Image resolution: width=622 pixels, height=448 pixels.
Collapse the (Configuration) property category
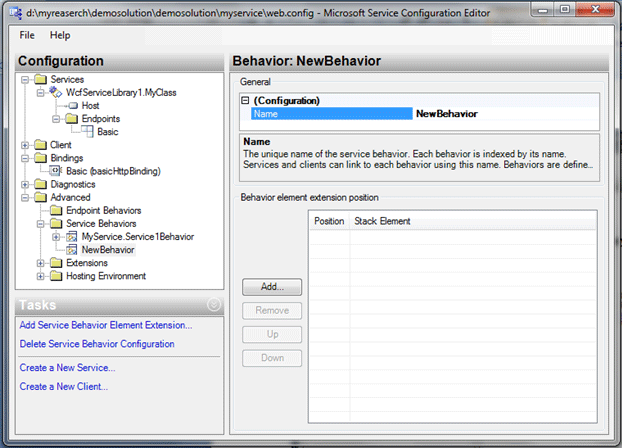click(x=246, y=101)
